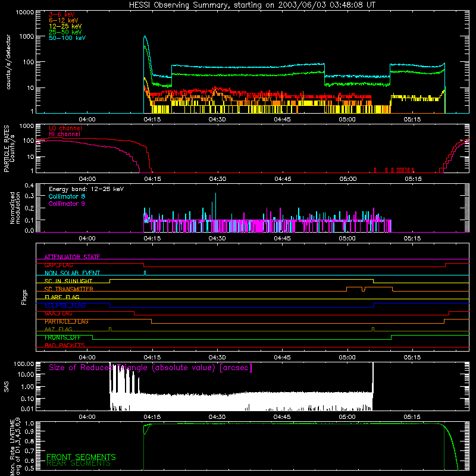Click 04:00 under the Flags panel
The width and height of the screenshot is (476, 476).
coord(87,358)
